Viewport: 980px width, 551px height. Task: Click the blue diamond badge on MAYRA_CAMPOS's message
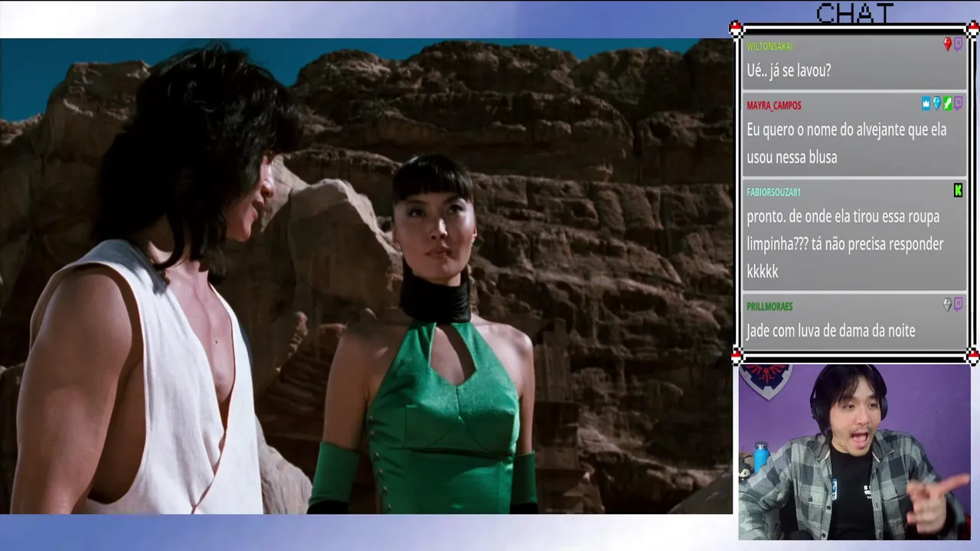[x=936, y=103]
